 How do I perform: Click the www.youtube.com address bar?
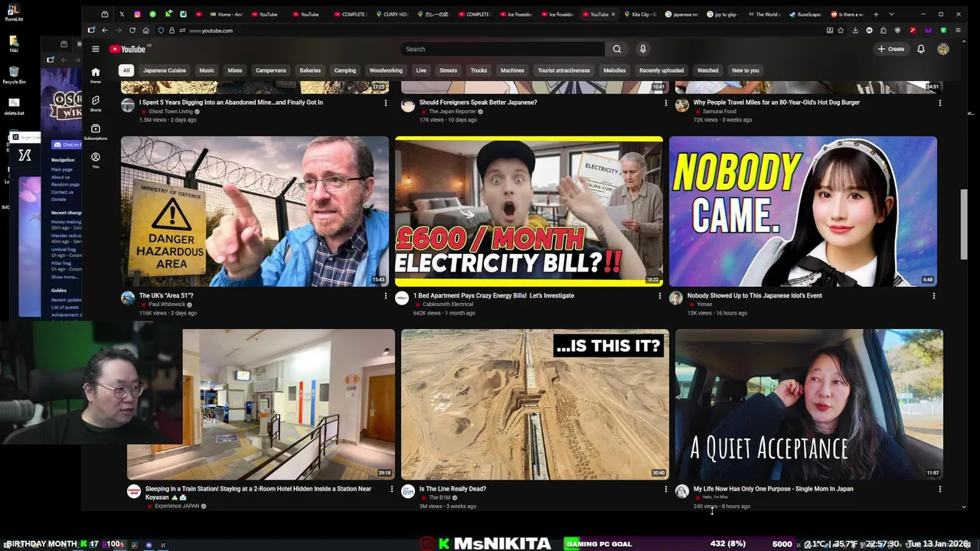tap(211, 31)
